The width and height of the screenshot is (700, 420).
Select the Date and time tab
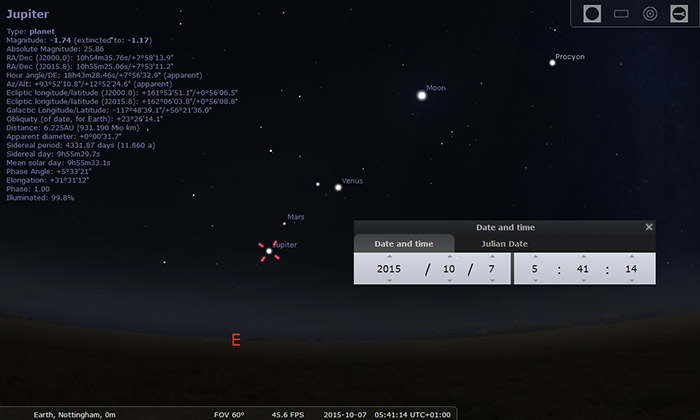pyautogui.click(x=403, y=243)
